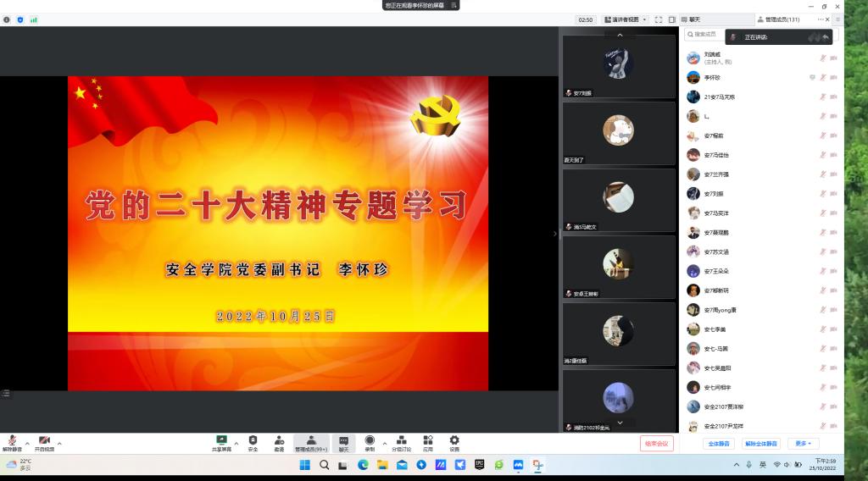The width and height of the screenshot is (868, 481).
Task: Click the Invite (邀请) icon
Action: (x=279, y=442)
